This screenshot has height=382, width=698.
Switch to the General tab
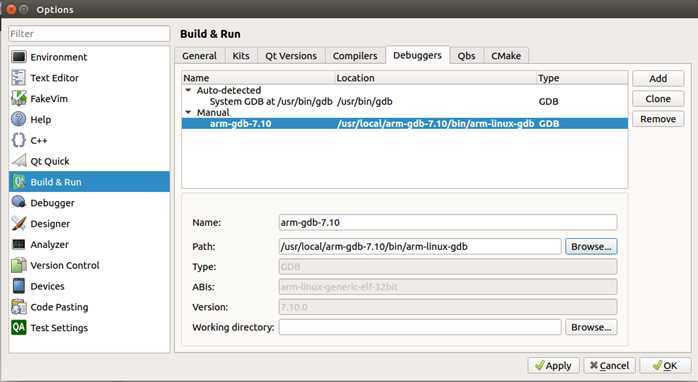point(199,56)
